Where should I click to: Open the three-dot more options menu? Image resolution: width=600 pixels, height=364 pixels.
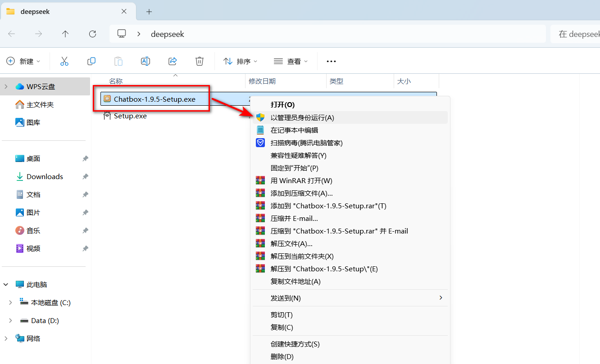coord(332,61)
